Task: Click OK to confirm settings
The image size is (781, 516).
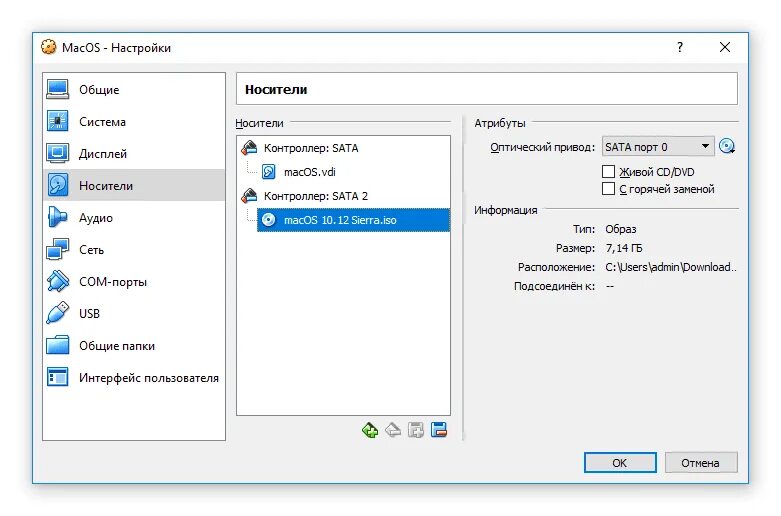Action: pos(620,463)
